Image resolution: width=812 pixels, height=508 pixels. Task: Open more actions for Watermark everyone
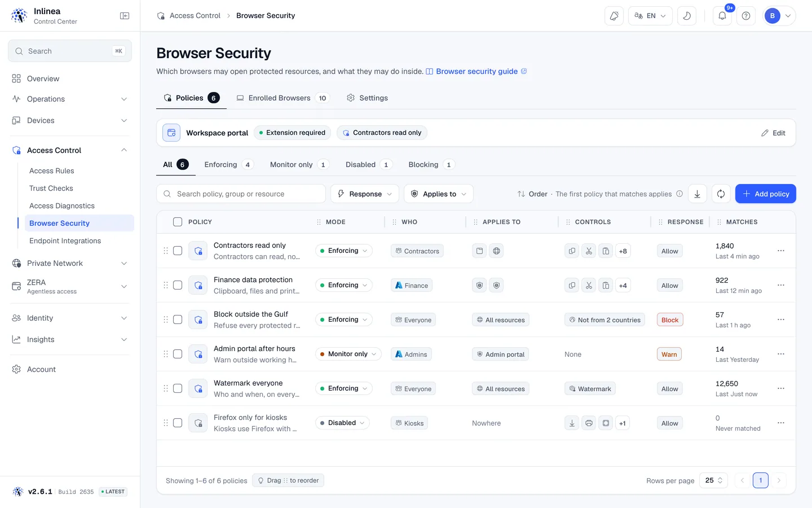pos(781,388)
